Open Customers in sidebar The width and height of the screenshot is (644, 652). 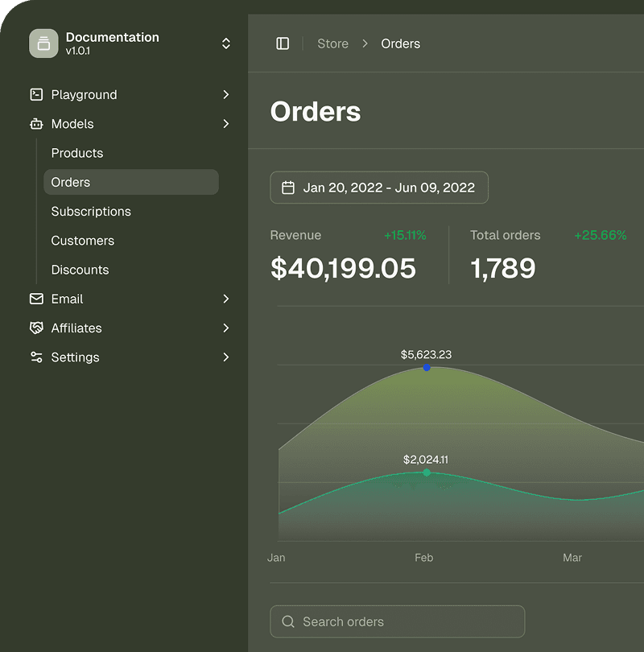pos(82,241)
